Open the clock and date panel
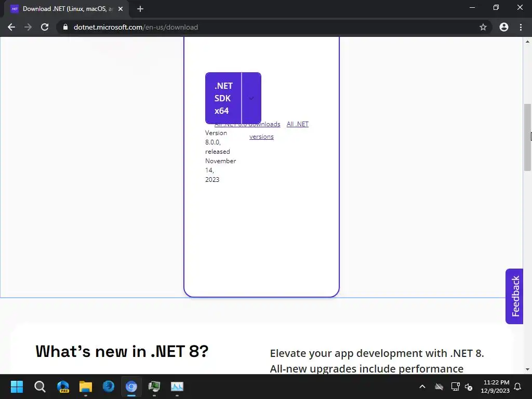 click(x=495, y=387)
